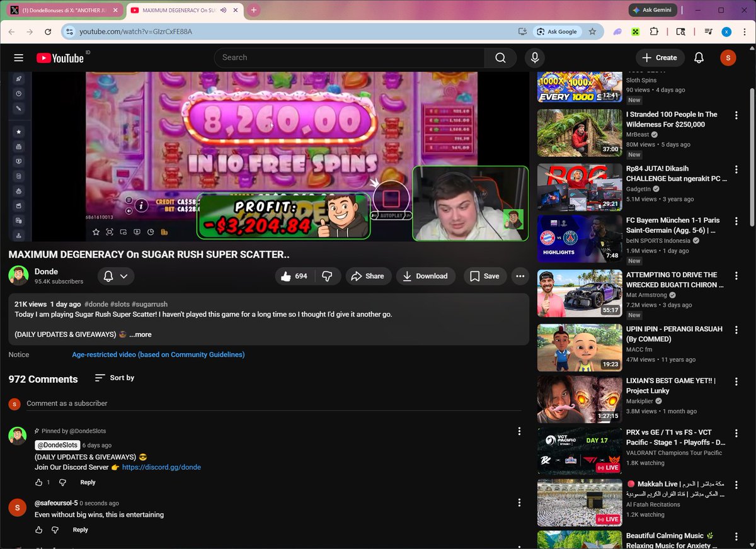Open options menu on safeoursol-5 comment
Screen dimensions: 756x549
[519, 502]
